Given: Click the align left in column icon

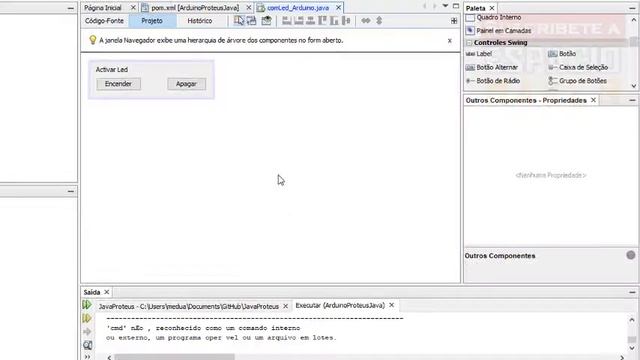Looking at the screenshot, I should click(287, 20).
